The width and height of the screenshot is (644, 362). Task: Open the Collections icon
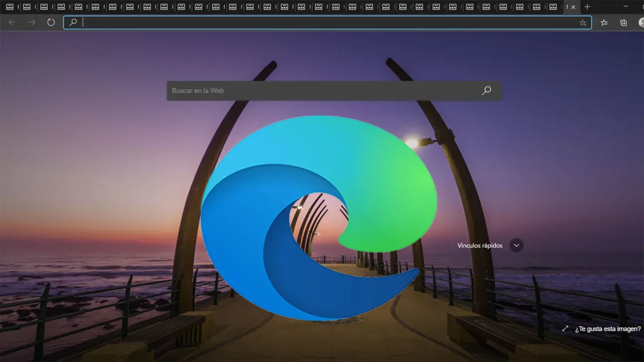[623, 23]
